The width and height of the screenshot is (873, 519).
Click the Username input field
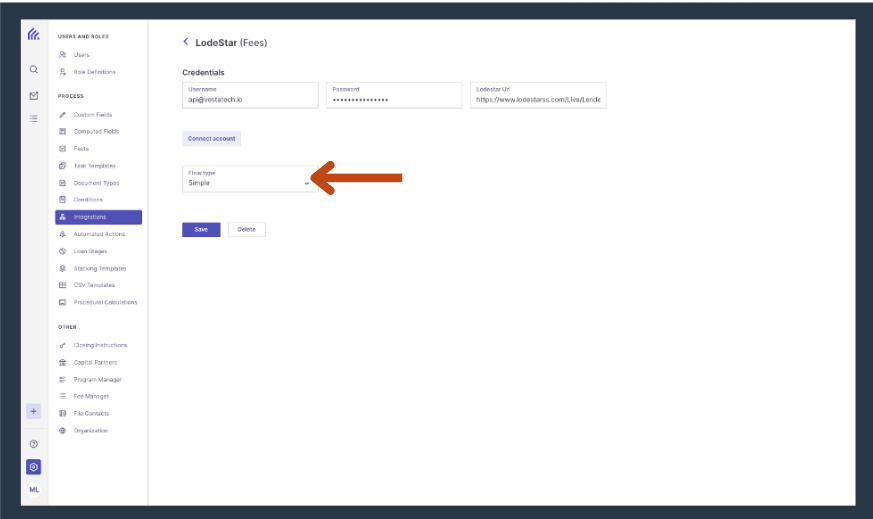tap(250, 95)
